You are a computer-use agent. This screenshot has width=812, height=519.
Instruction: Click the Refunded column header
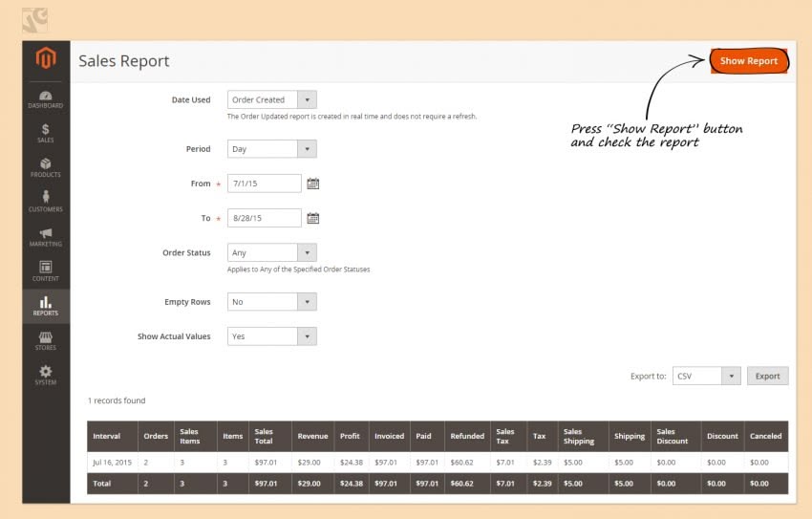(x=467, y=436)
